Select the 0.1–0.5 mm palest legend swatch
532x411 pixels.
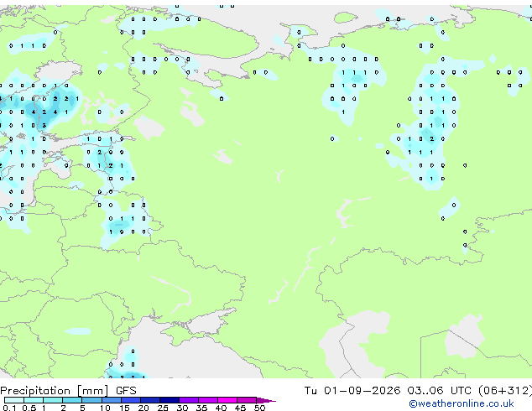click(x=14, y=400)
